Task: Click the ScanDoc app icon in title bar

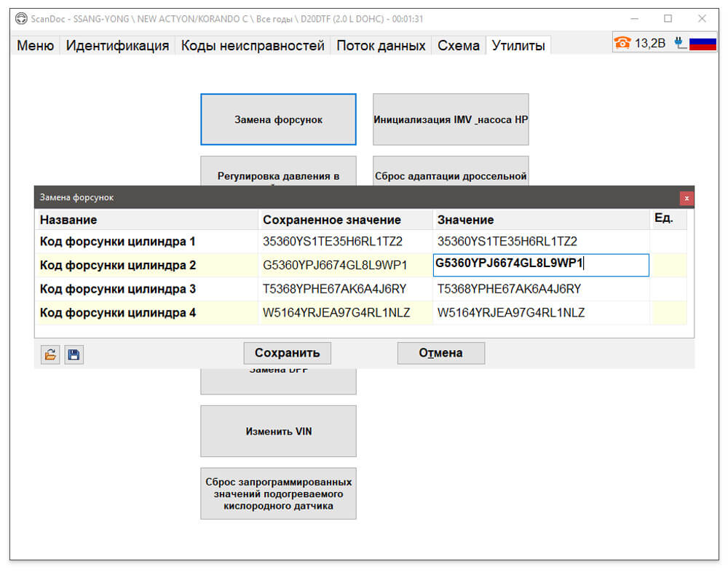Action: point(21,19)
